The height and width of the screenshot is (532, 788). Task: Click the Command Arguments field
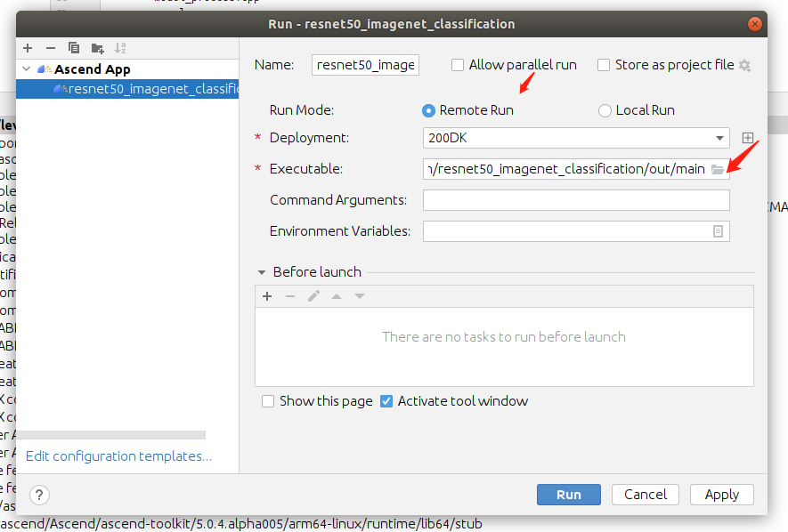point(576,200)
